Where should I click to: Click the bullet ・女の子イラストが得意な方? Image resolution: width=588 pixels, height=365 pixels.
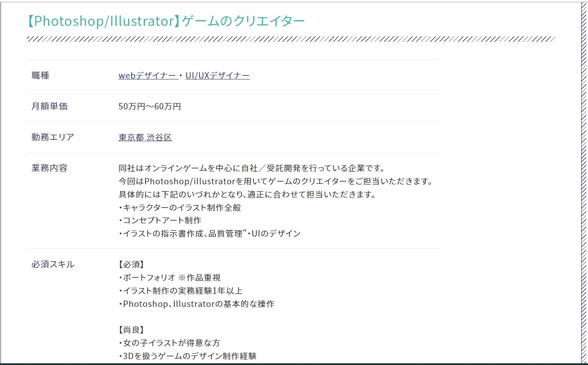pyautogui.click(x=169, y=343)
